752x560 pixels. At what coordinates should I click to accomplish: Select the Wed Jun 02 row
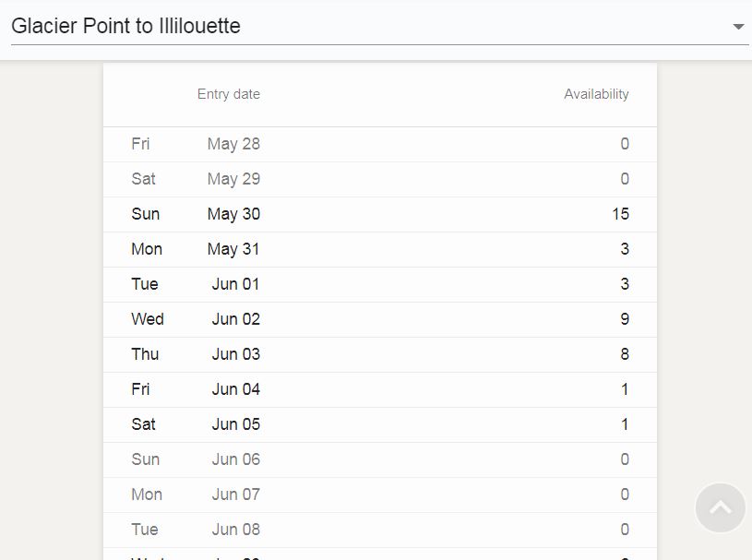(x=380, y=319)
